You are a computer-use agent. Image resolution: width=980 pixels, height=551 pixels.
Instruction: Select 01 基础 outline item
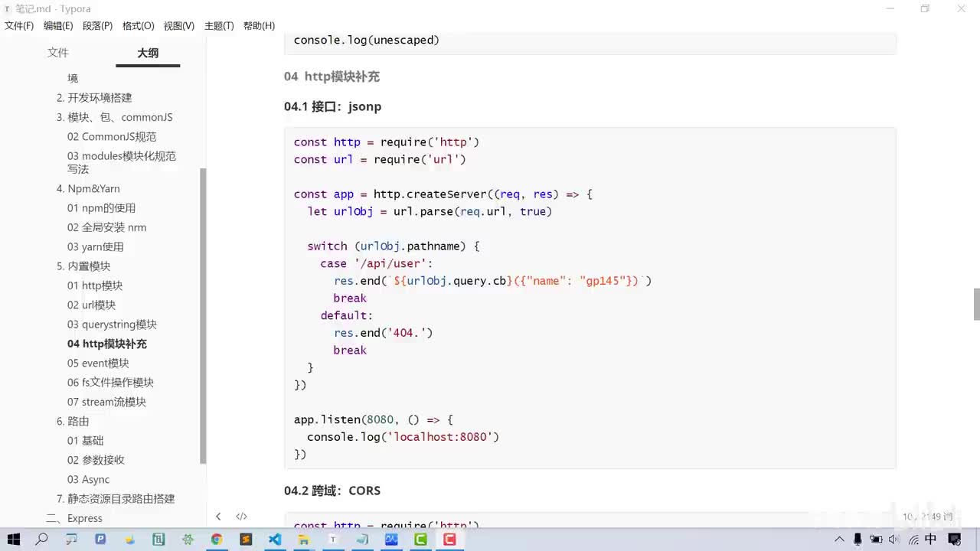(85, 441)
